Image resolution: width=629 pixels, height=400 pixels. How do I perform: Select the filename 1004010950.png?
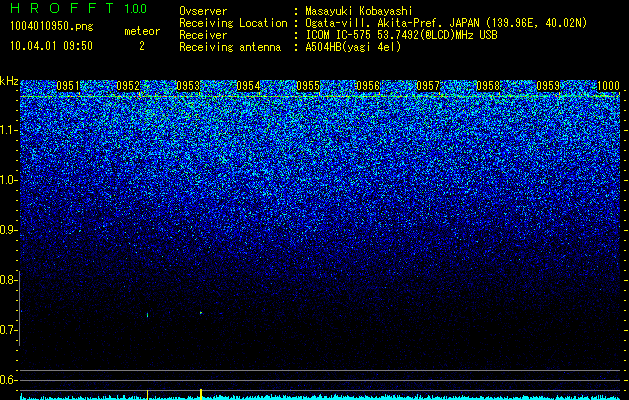tap(52, 26)
